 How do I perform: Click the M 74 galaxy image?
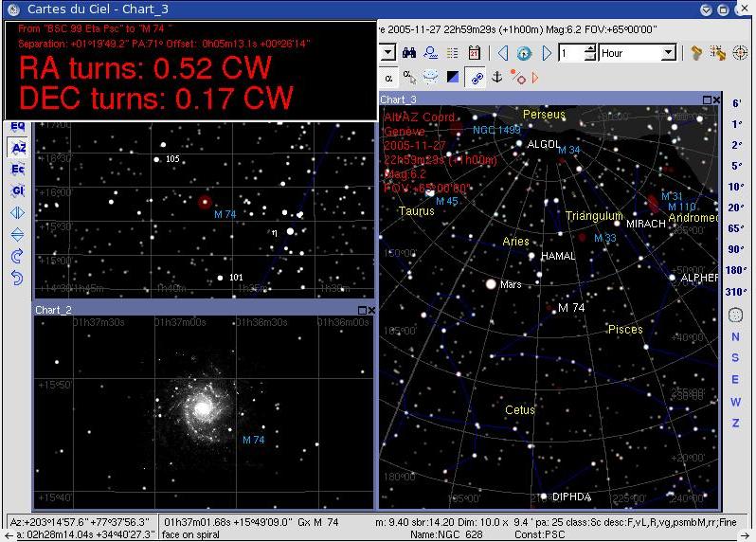pos(203,408)
